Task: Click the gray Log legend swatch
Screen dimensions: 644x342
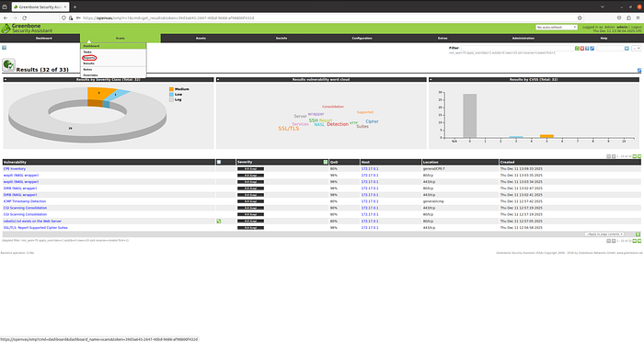Action: click(x=171, y=100)
